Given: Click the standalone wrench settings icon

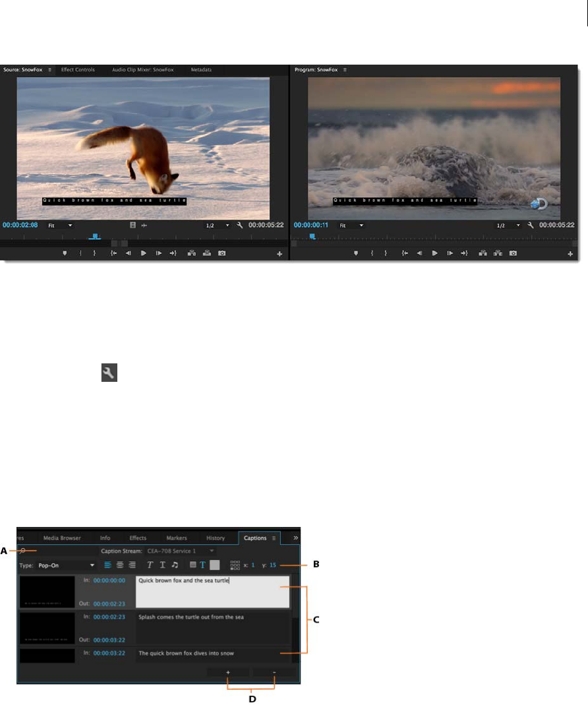Looking at the screenshot, I should pyautogui.click(x=109, y=373).
